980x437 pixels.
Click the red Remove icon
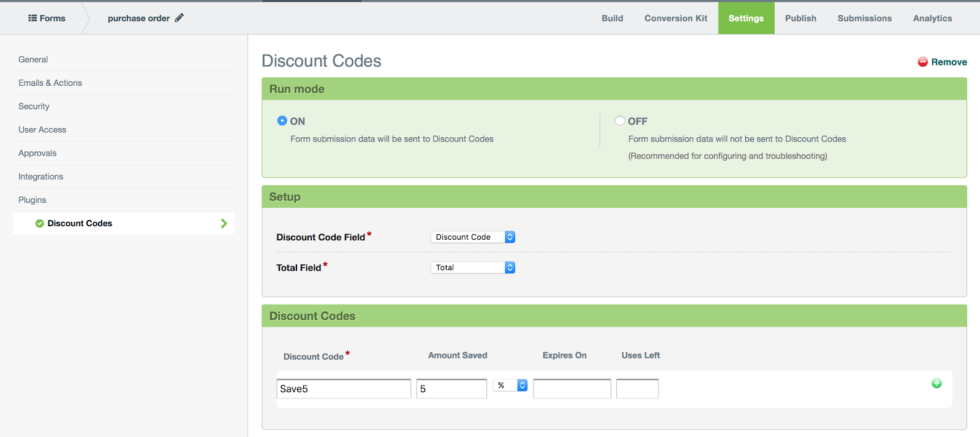pos(922,62)
